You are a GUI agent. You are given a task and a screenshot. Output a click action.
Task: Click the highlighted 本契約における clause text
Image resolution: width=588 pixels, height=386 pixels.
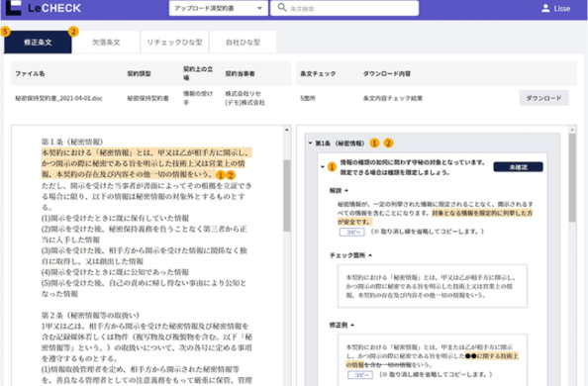click(147, 163)
